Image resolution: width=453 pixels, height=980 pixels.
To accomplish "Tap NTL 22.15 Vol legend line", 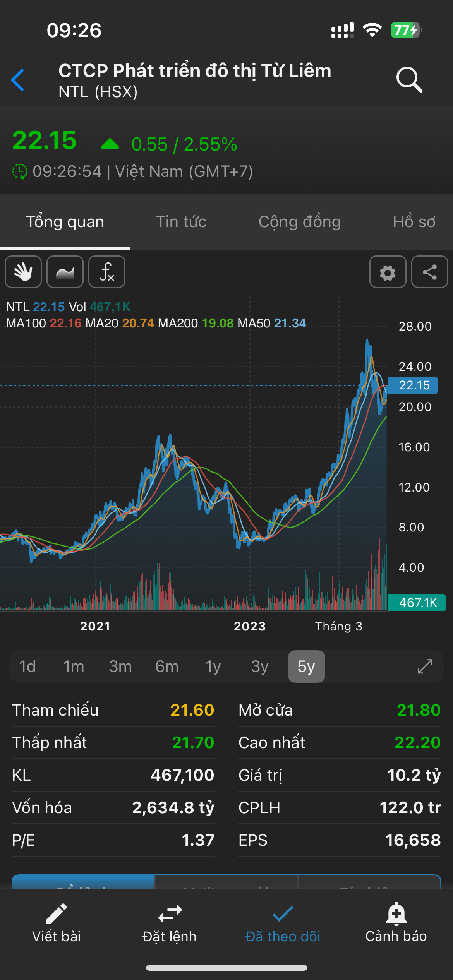I will pyautogui.click(x=69, y=307).
